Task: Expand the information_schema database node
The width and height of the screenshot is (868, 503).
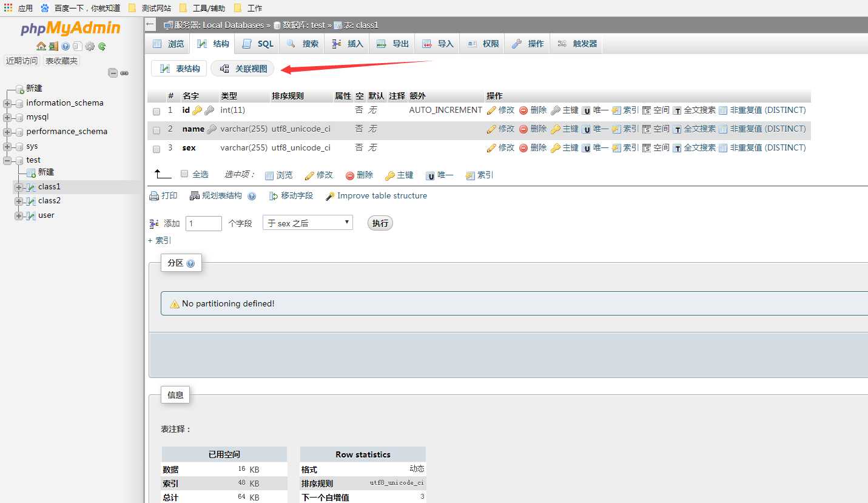Action: point(7,103)
